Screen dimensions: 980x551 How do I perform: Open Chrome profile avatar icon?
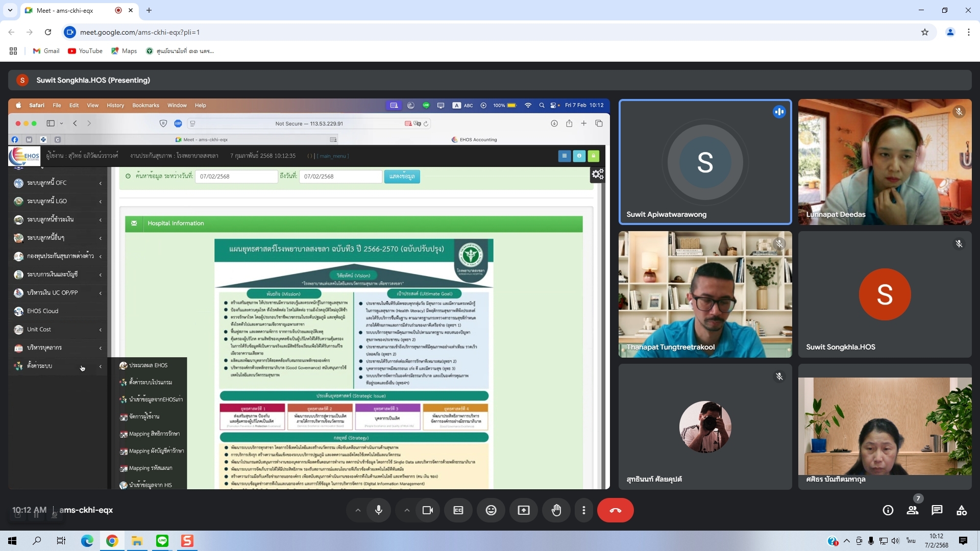(x=950, y=32)
